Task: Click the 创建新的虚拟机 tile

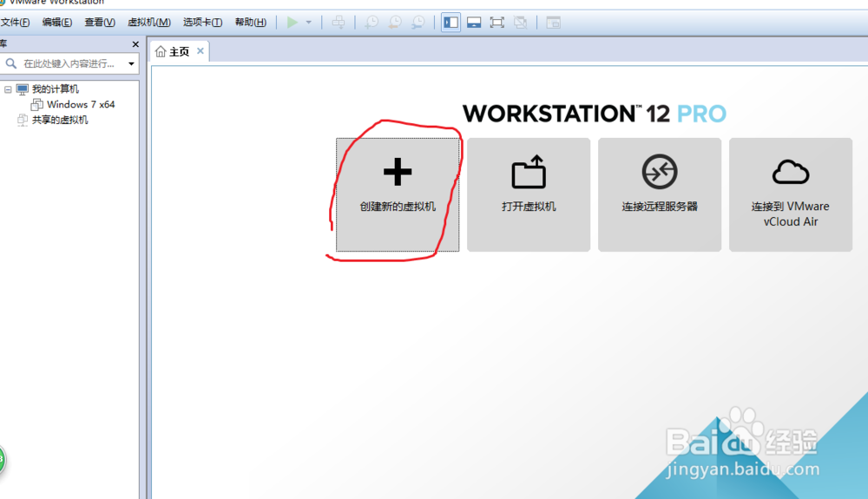Action: (398, 194)
